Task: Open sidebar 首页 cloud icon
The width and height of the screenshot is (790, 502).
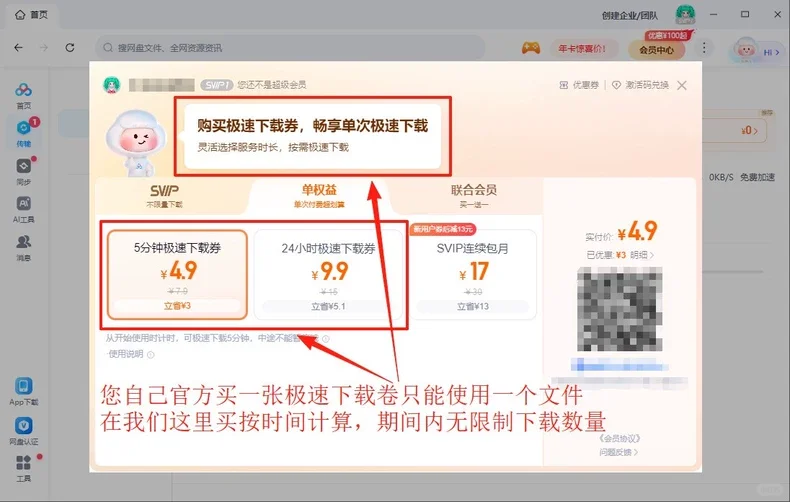Action: tap(23, 96)
